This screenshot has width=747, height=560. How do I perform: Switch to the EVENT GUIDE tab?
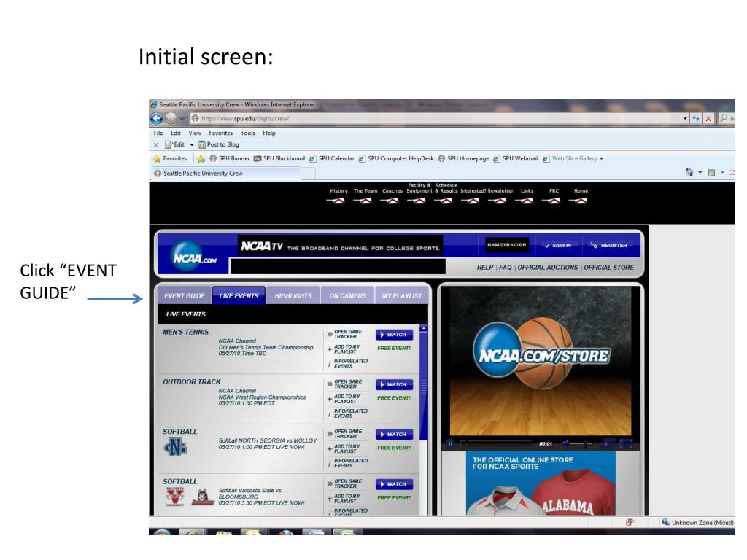185,296
